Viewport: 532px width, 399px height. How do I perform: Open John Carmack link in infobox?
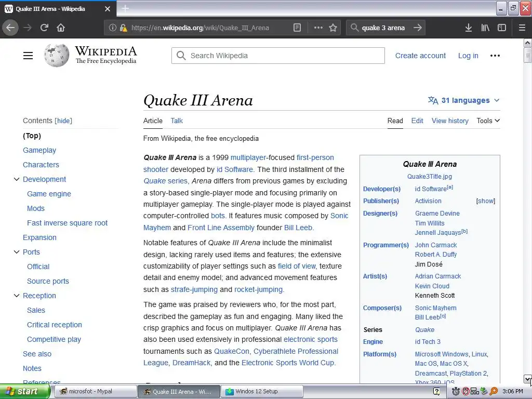(x=436, y=245)
